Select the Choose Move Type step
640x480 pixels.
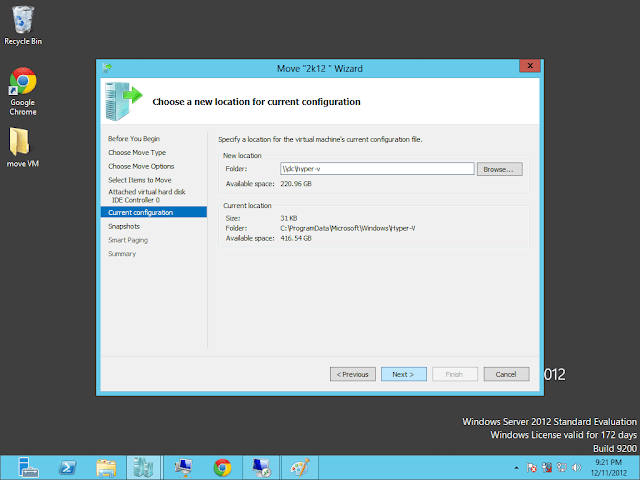(x=138, y=152)
